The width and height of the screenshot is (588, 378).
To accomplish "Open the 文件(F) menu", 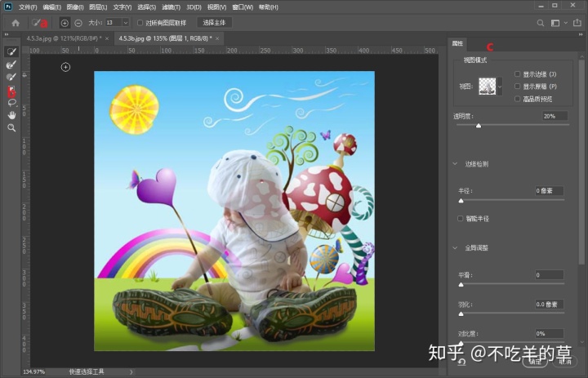I will click(x=28, y=7).
